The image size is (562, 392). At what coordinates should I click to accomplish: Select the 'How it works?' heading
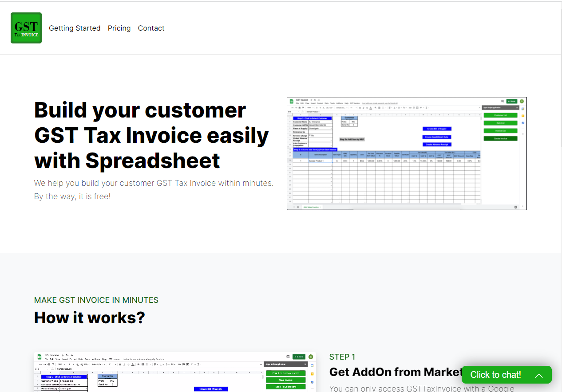click(90, 318)
